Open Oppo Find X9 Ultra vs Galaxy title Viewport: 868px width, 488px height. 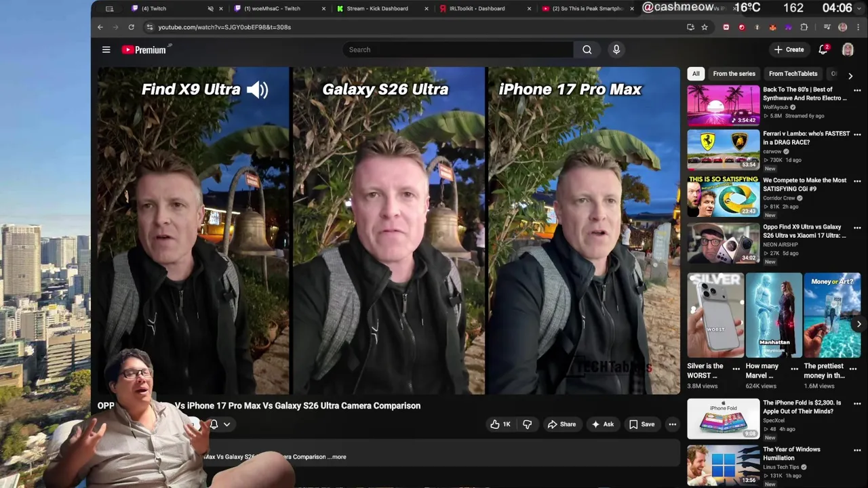tap(804, 231)
